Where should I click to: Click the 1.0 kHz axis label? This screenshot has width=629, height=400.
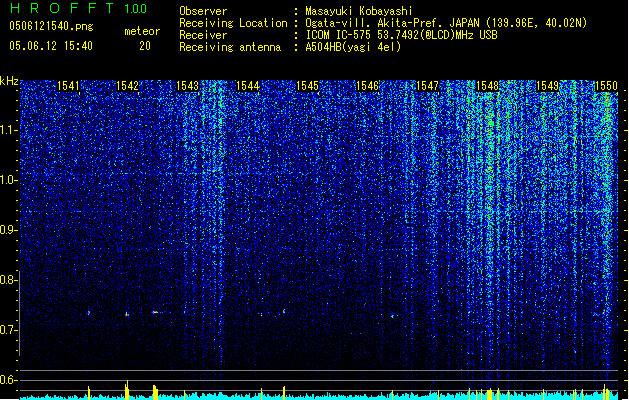click(9, 180)
